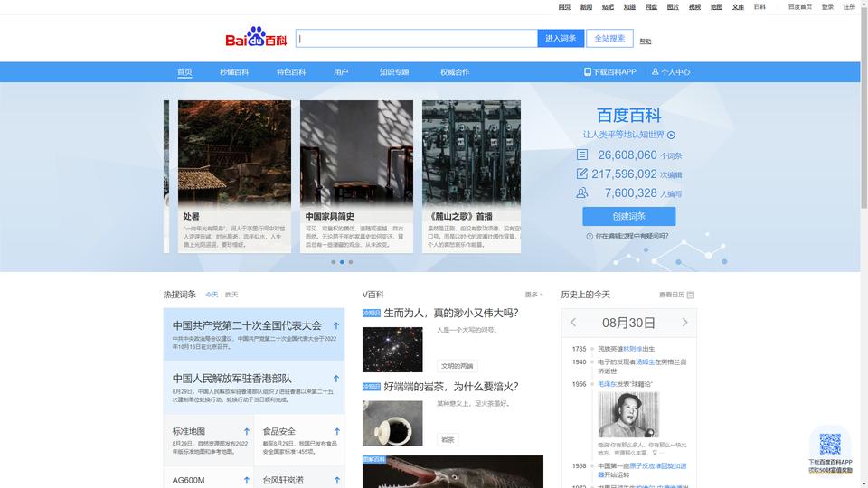868x488 pixels.
Task: Open the 标准地图 hot entry
Action: (189, 431)
